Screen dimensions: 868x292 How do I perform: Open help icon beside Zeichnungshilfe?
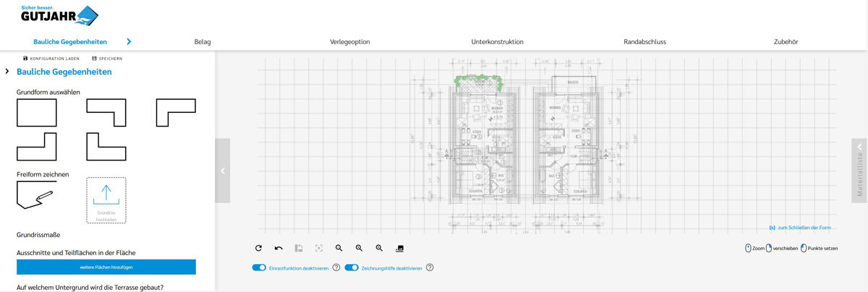430,267
